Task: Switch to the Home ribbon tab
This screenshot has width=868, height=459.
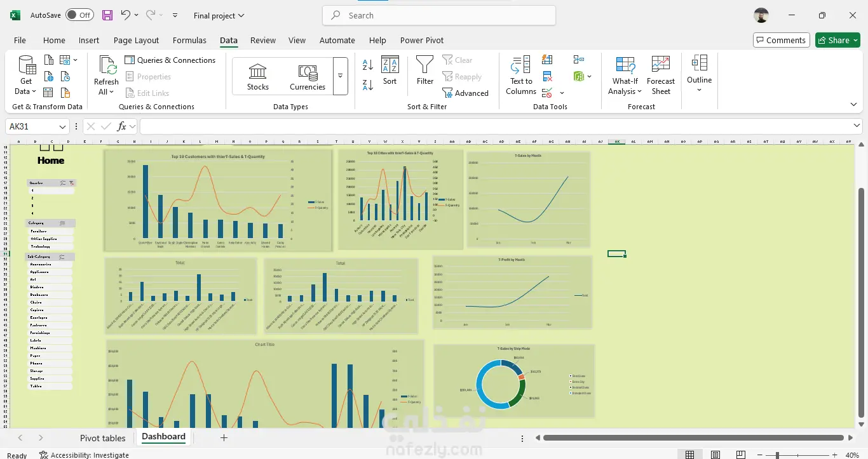Action: point(54,40)
